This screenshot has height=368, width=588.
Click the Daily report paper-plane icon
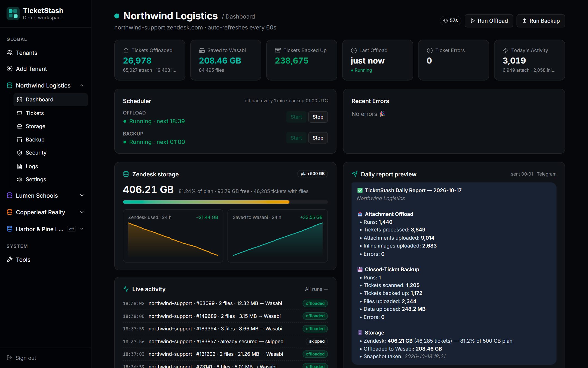tap(355, 174)
